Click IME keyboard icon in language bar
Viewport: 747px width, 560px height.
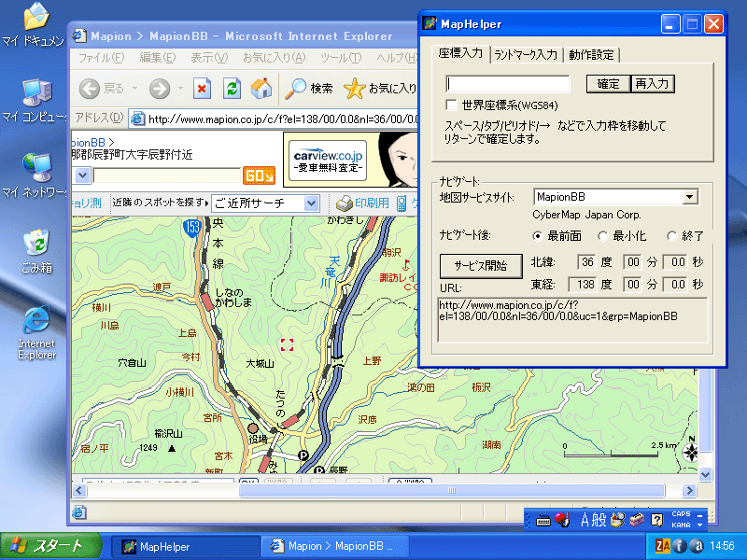click(543, 521)
